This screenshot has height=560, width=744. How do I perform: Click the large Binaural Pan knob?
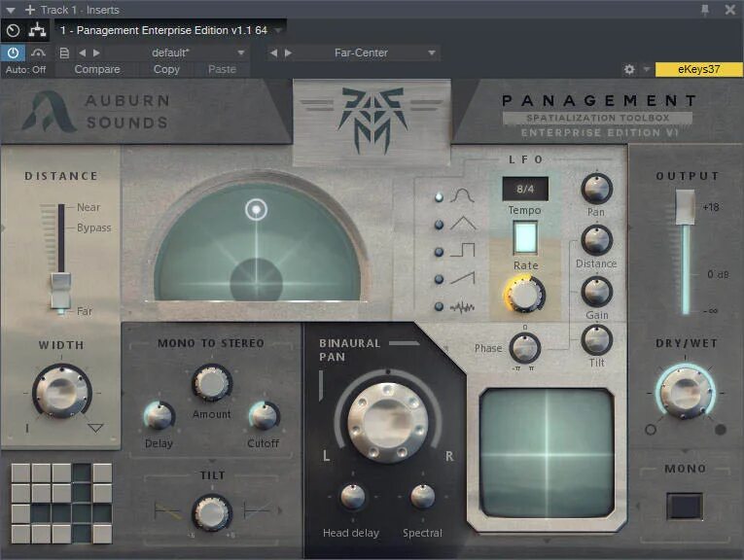pyautogui.click(x=388, y=423)
